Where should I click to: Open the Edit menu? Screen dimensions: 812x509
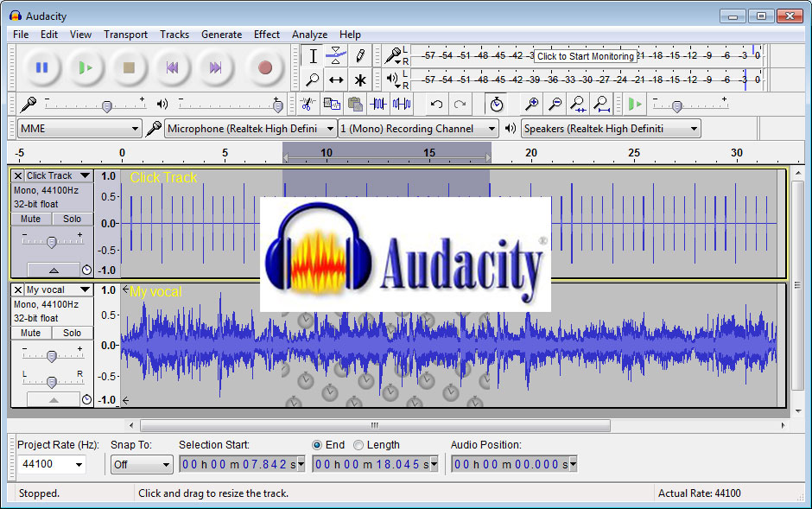(49, 35)
